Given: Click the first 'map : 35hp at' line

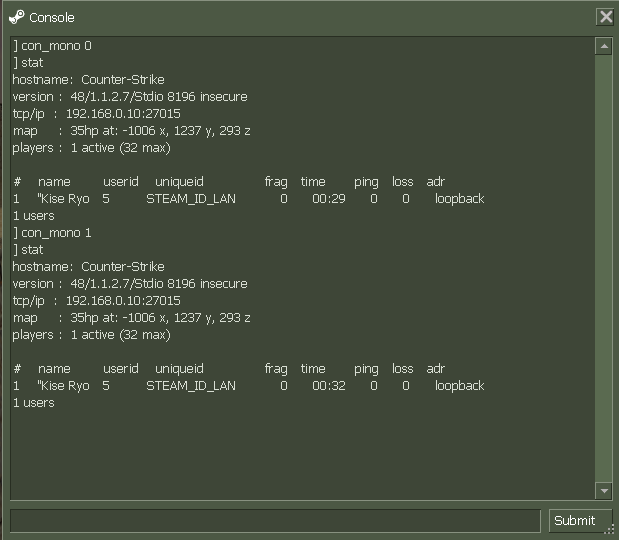Looking at the screenshot, I should coord(131,131).
